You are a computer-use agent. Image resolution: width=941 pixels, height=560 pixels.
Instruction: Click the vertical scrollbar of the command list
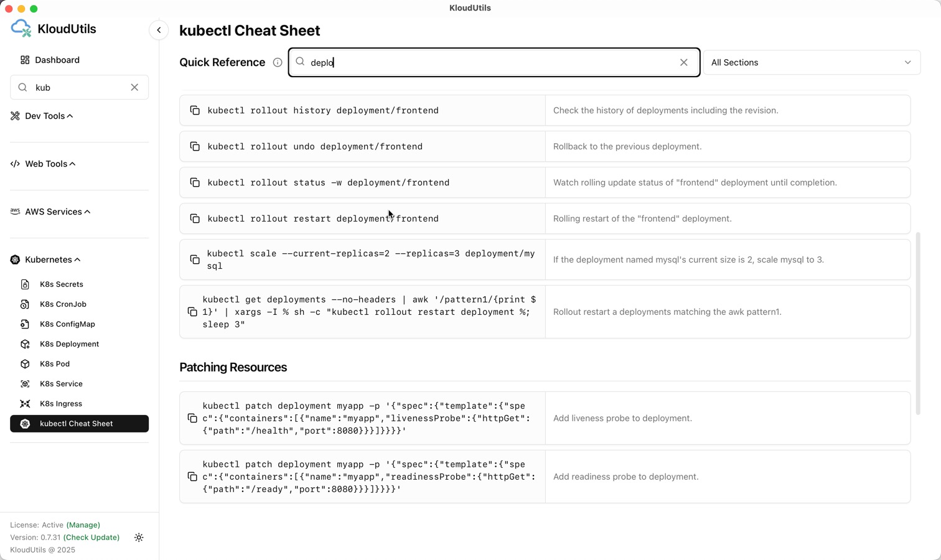(x=917, y=324)
